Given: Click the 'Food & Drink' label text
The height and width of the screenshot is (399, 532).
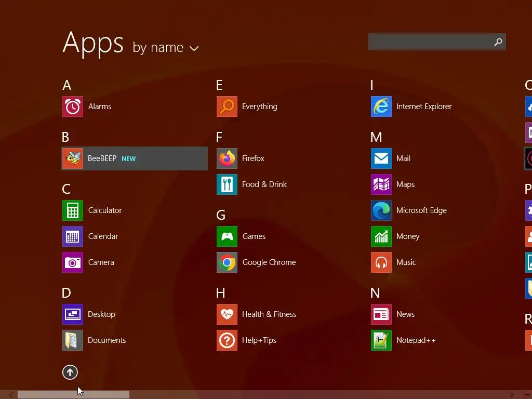Looking at the screenshot, I should pos(264,184).
